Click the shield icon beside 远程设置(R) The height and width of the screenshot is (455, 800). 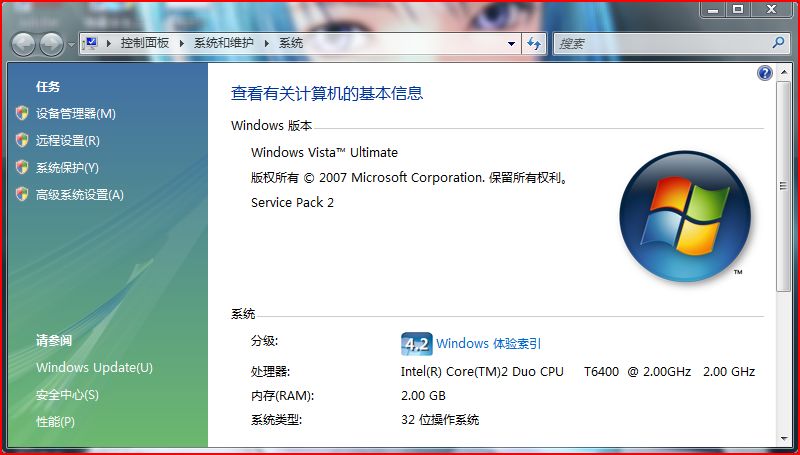pos(22,140)
